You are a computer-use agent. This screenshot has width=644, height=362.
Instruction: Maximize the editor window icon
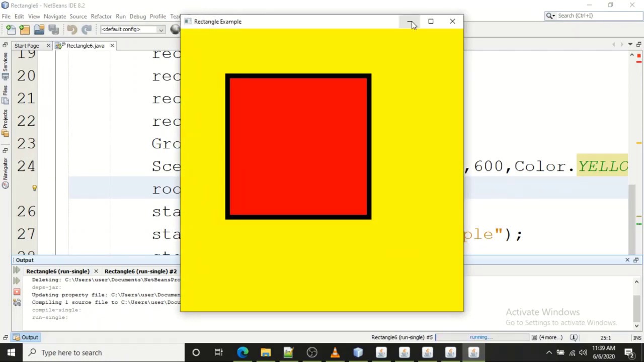pos(638,45)
